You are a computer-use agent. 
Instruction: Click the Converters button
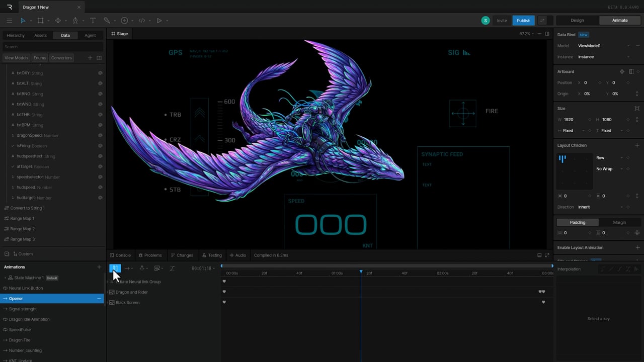click(x=61, y=58)
